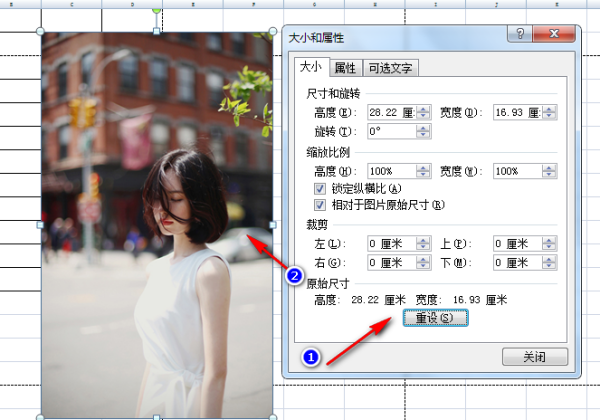The image size is (600, 420).
Task: Click the 原始尺寸 section label
Action: point(328,283)
